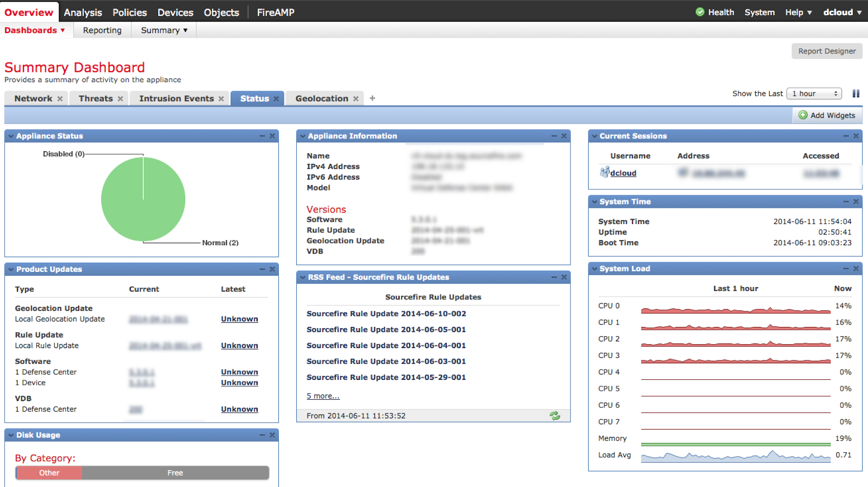Click the Report Designer button
The image size is (868, 487).
point(826,51)
